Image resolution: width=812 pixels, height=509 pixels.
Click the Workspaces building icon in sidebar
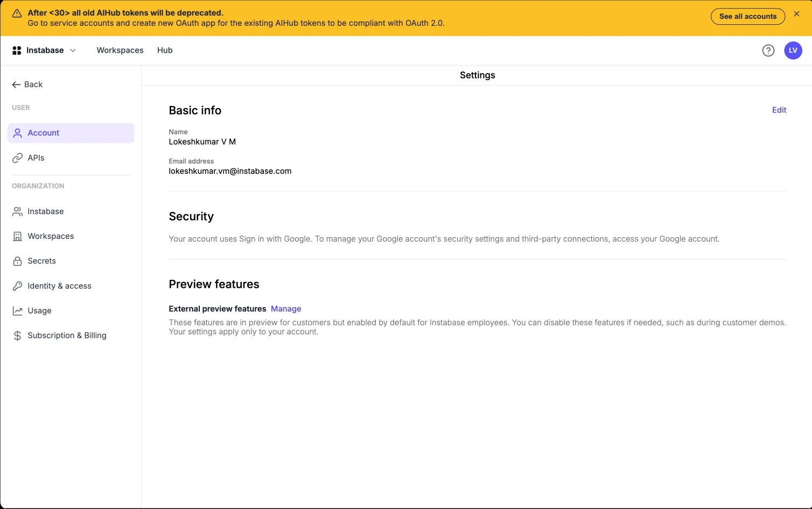(18, 236)
